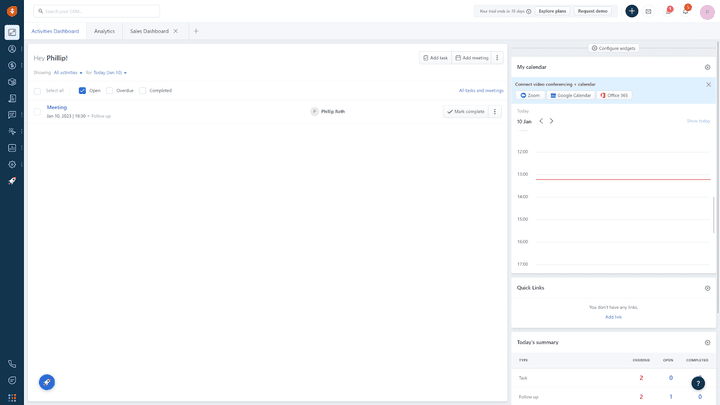
Task: Open admin settings gear in sidebar
Action: 12,164
